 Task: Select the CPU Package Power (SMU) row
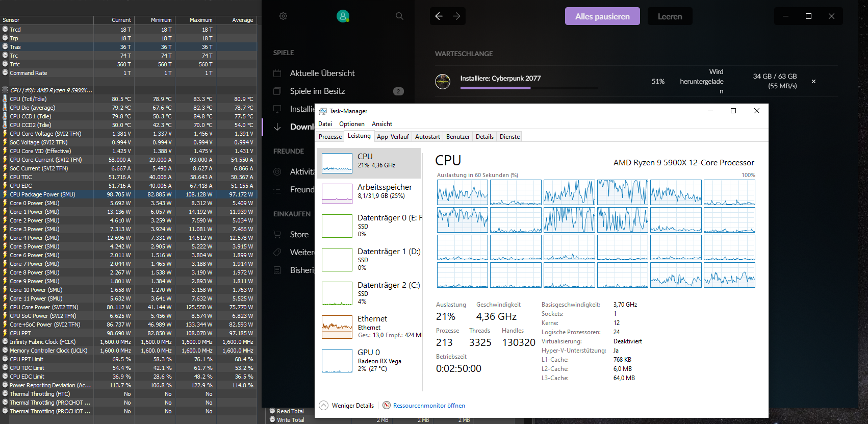128,194
